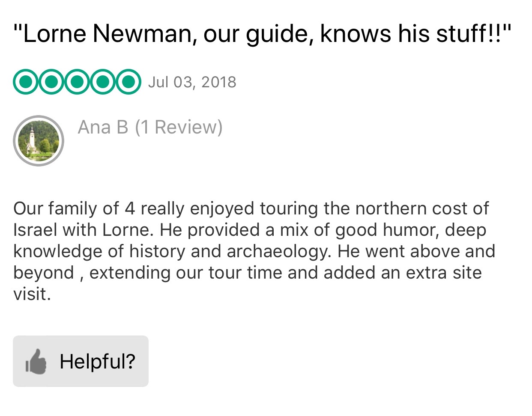Click the final word "visit." of the review
This screenshot has height=416, width=532.
(32, 294)
